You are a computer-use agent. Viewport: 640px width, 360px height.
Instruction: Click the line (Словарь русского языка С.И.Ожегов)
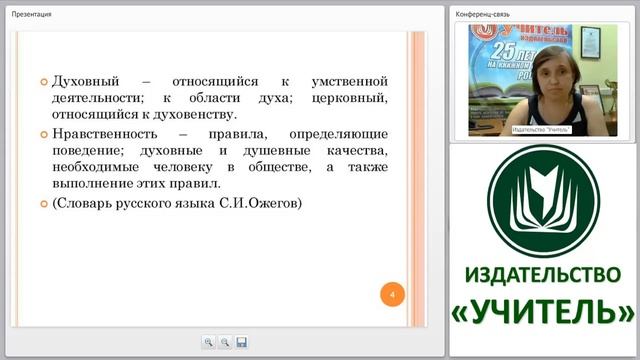[x=177, y=203]
